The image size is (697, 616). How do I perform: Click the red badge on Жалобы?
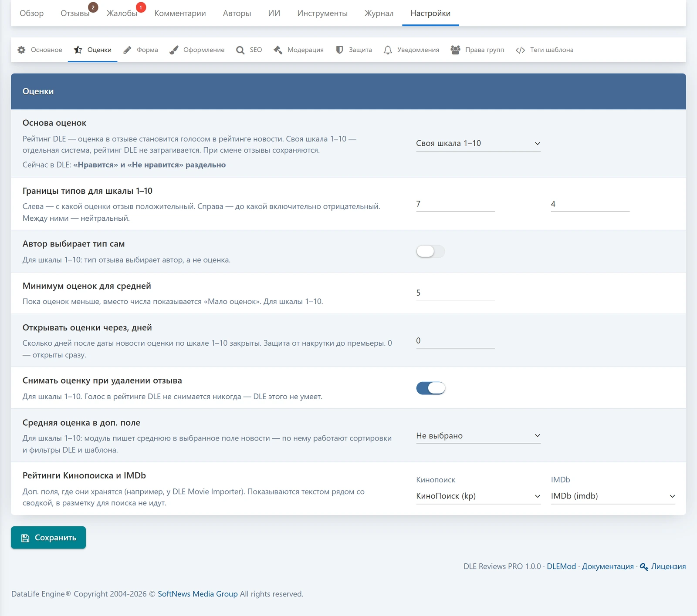pos(141,7)
